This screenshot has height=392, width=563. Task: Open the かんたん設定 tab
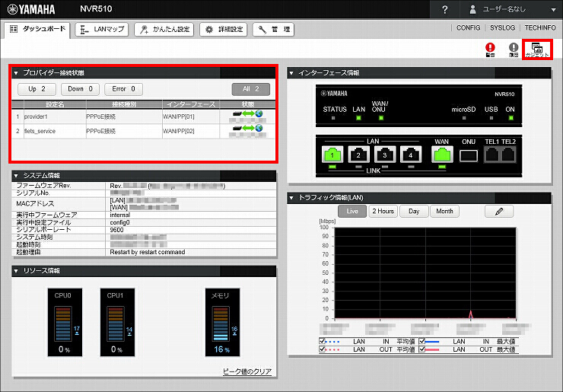coord(164,30)
